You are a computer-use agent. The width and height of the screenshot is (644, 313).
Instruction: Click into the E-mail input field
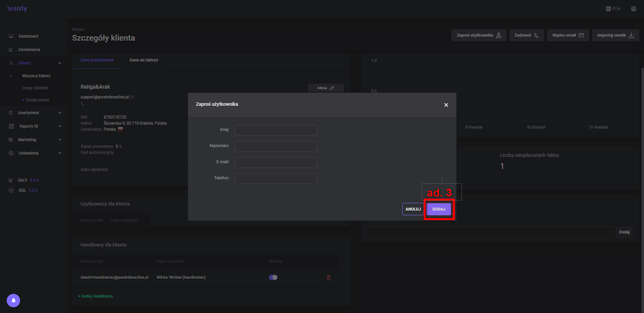[276, 162]
